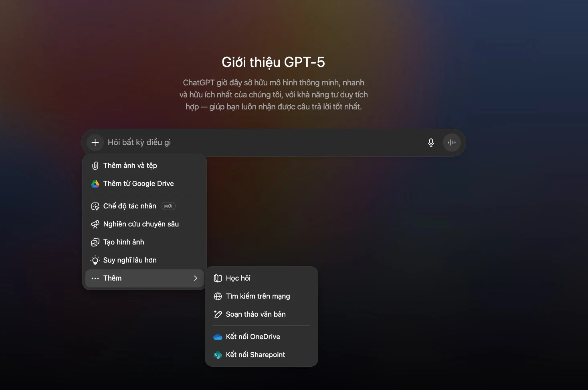Click Kết nối Sharepoint
The height and width of the screenshot is (390, 588).
tap(261, 355)
